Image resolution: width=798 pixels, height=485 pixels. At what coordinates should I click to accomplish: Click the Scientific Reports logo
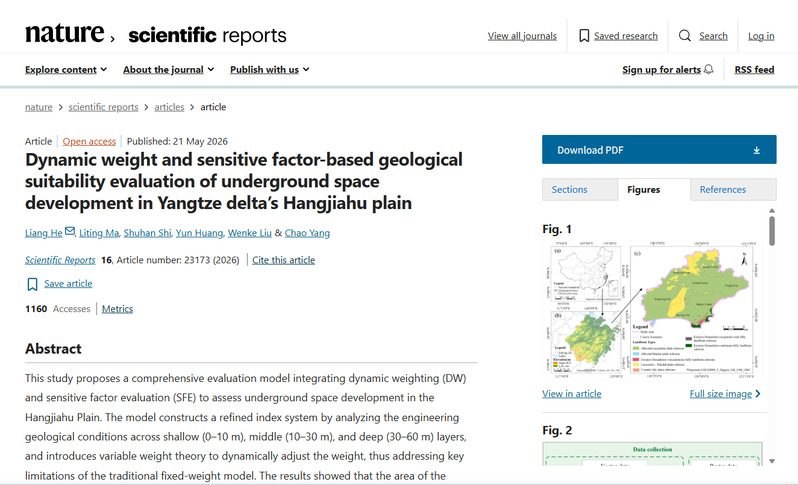pos(207,35)
